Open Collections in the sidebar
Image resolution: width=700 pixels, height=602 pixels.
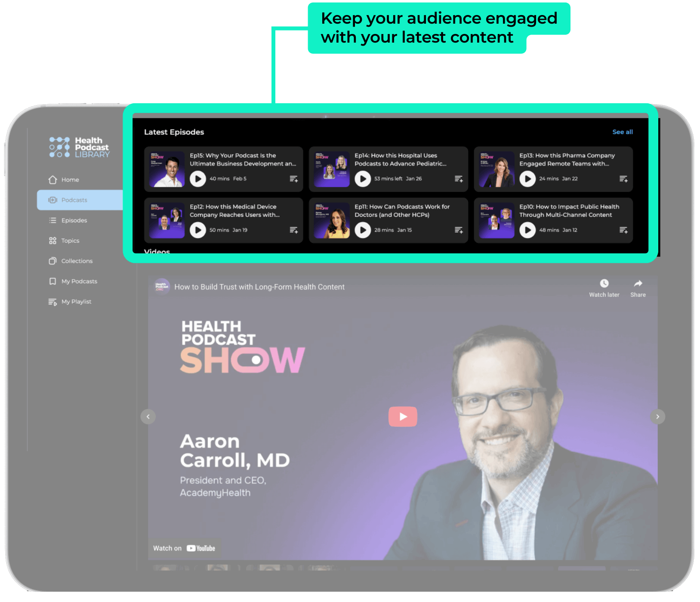[77, 261]
